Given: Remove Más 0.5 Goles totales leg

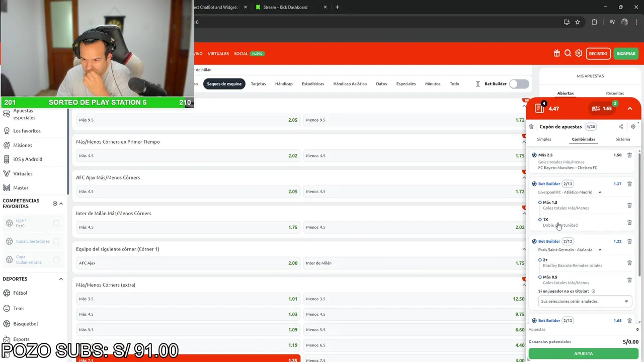Looking at the screenshot, I should (629, 280).
